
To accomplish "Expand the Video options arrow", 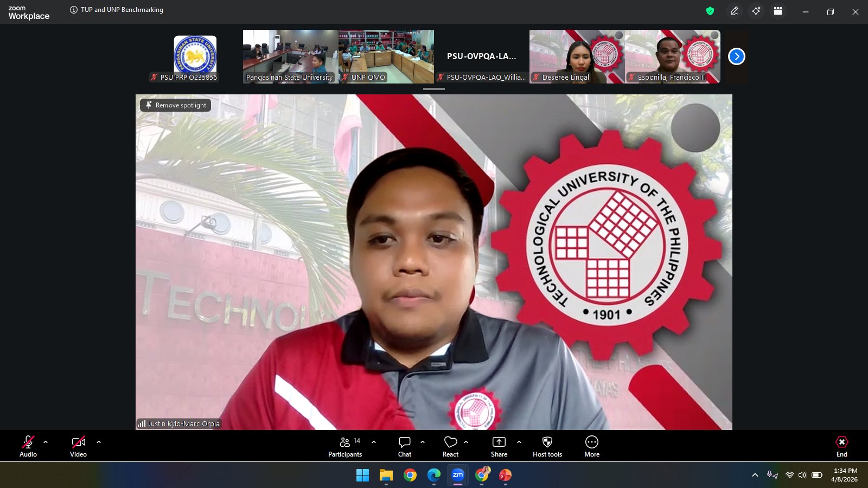I will coord(99,442).
